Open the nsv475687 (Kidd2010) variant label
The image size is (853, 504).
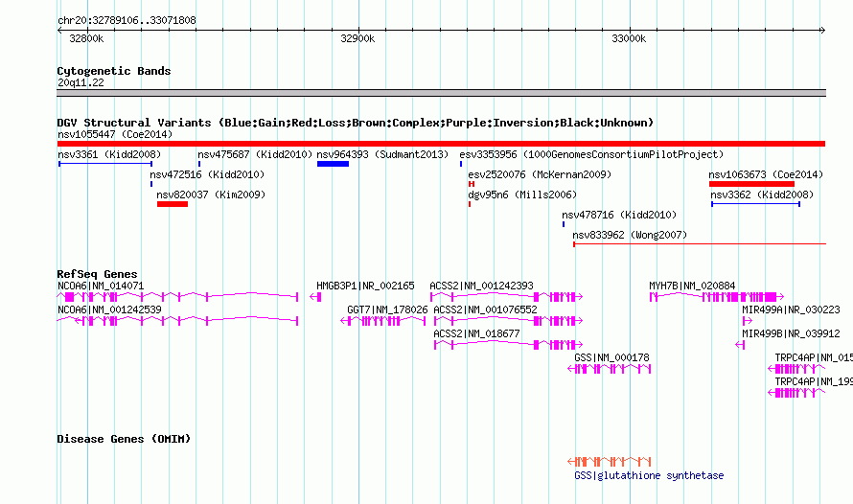click(255, 154)
